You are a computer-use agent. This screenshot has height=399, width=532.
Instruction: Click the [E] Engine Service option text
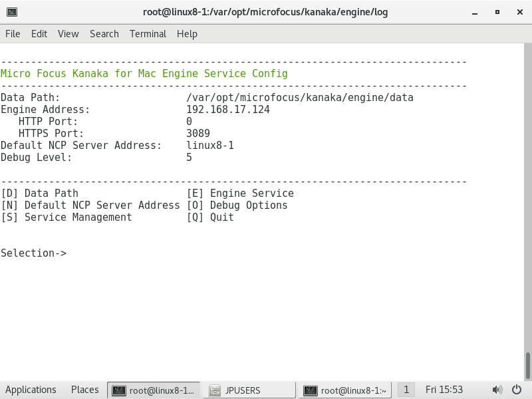click(x=240, y=194)
